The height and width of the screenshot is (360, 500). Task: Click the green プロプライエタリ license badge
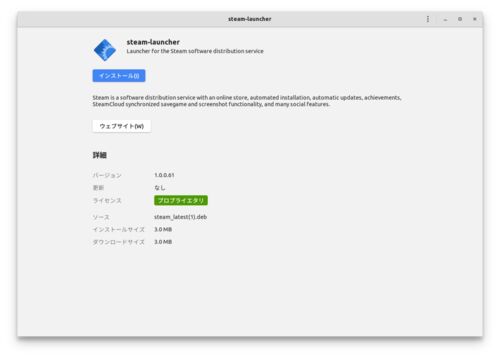tap(181, 200)
